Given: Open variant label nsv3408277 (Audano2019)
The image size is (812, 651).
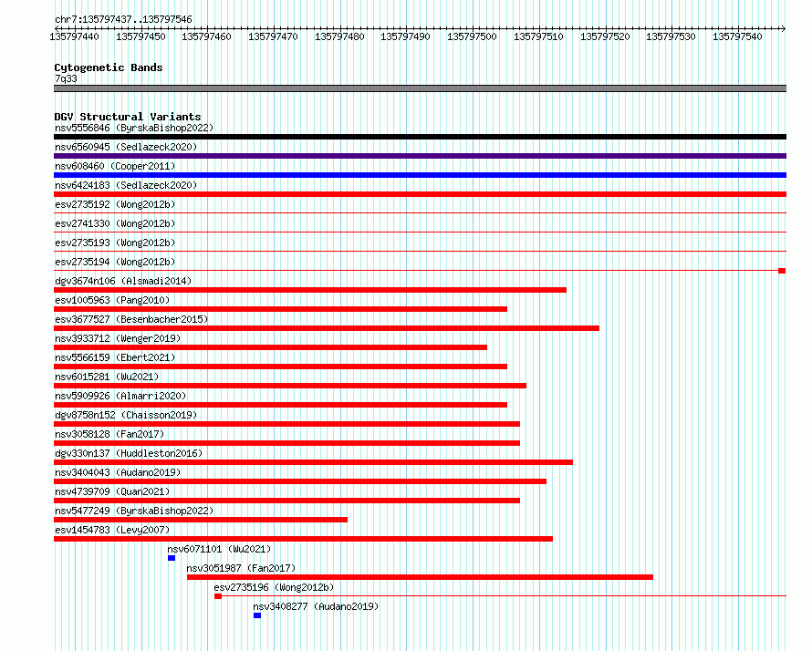Looking at the screenshot, I should coord(316,606).
